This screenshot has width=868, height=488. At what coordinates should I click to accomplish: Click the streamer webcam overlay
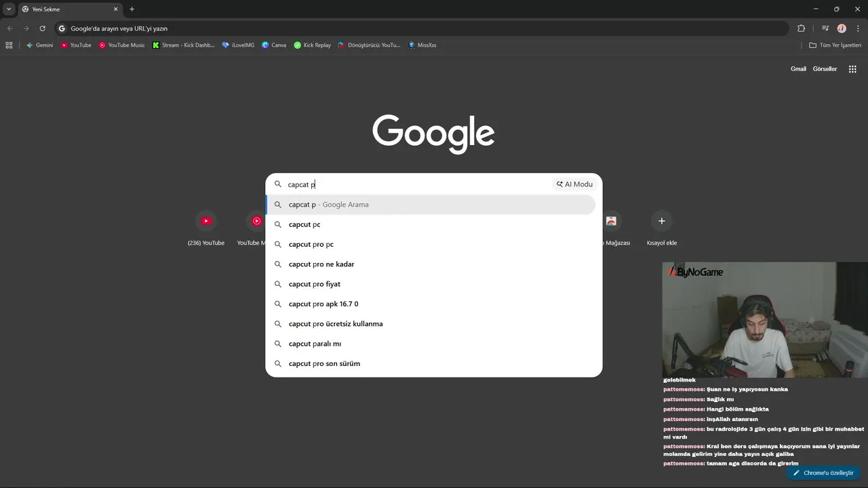[x=765, y=319]
